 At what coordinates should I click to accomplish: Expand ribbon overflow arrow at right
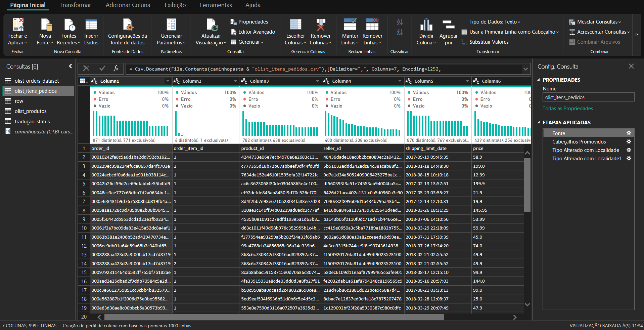637,34
